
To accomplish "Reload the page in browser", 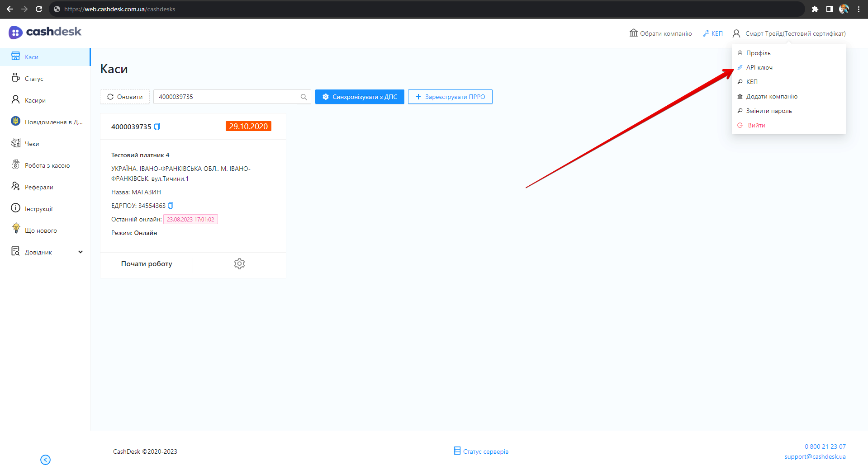I will tap(39, 9).
